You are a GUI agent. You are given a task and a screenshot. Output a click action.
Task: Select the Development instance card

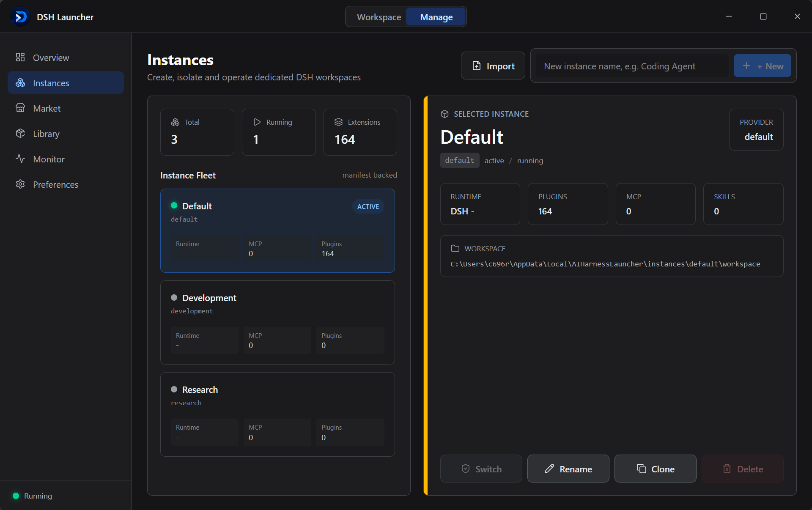277,322
